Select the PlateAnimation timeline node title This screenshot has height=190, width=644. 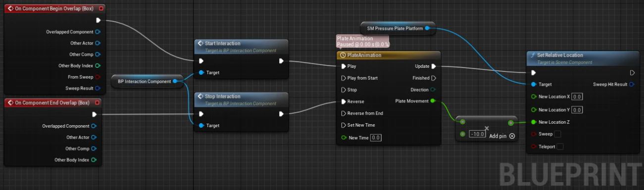pos(364,55)
